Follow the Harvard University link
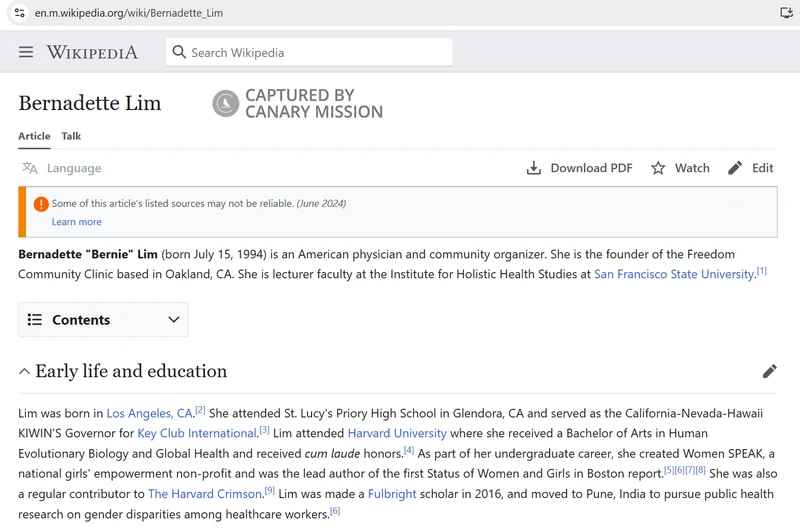 point(397,434)
